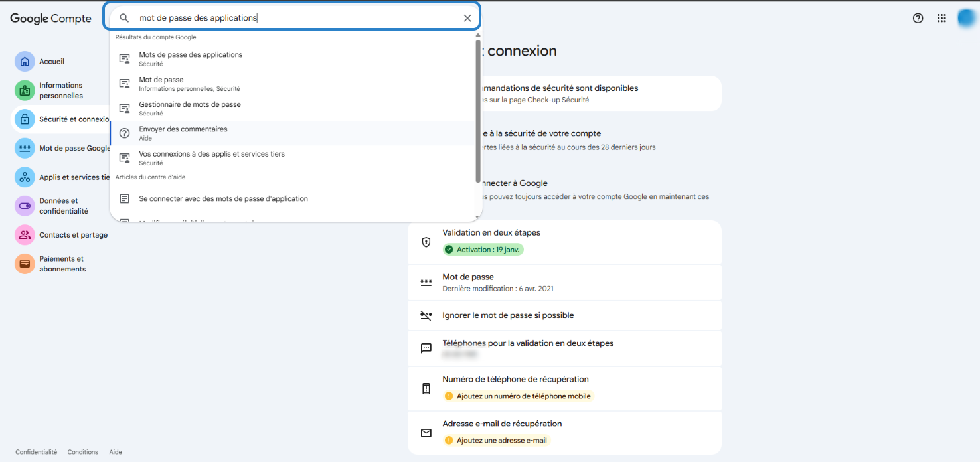Click the icon beside Mots de passe des applications result
Screen dimensions: 980x462
[124, 59]
